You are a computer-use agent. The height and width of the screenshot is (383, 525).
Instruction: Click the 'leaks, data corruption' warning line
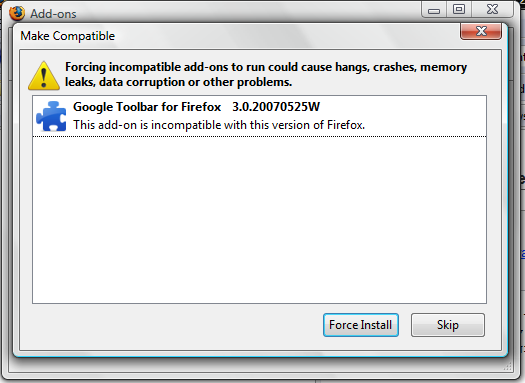coord(178,82)
